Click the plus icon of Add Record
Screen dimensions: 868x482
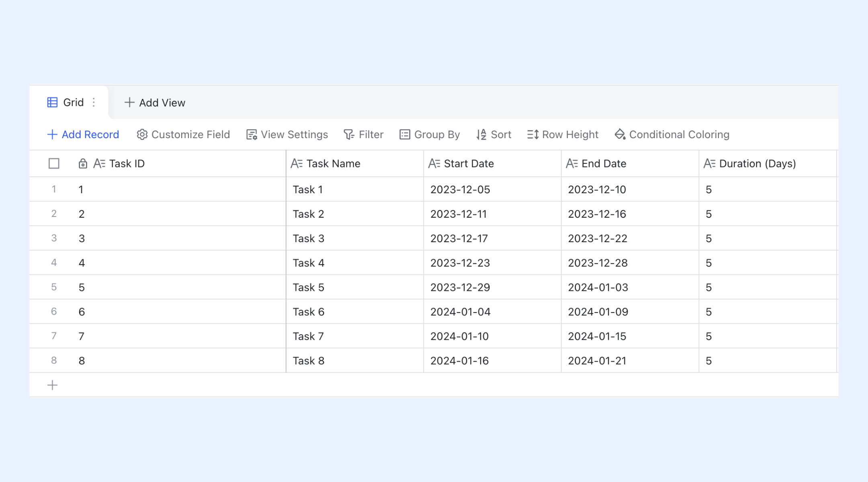click(52, 135)
